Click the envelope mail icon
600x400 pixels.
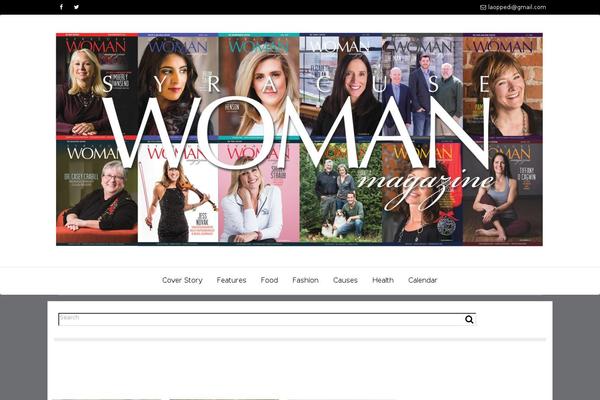tap(483, 7)
